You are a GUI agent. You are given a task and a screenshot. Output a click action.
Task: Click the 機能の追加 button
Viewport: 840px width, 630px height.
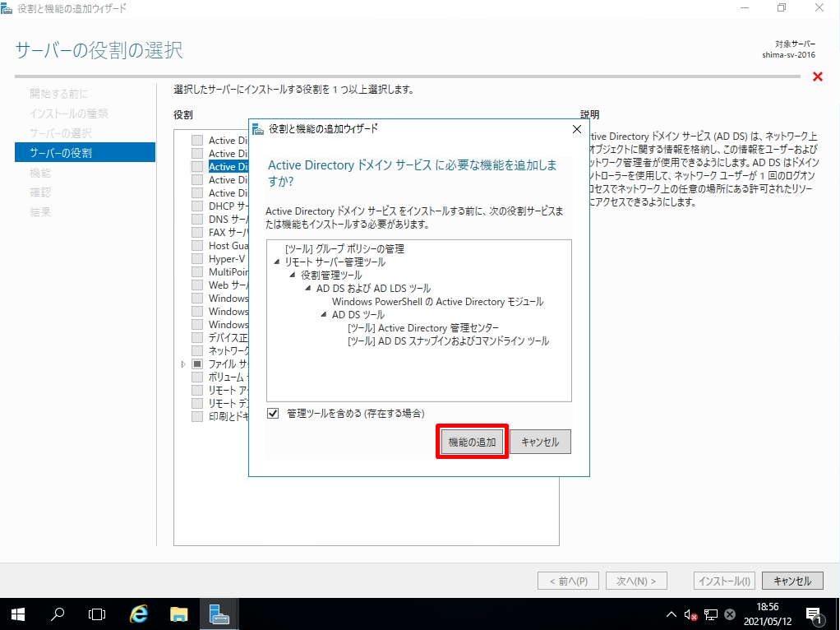pyautogui.click(x=472, y=442)
